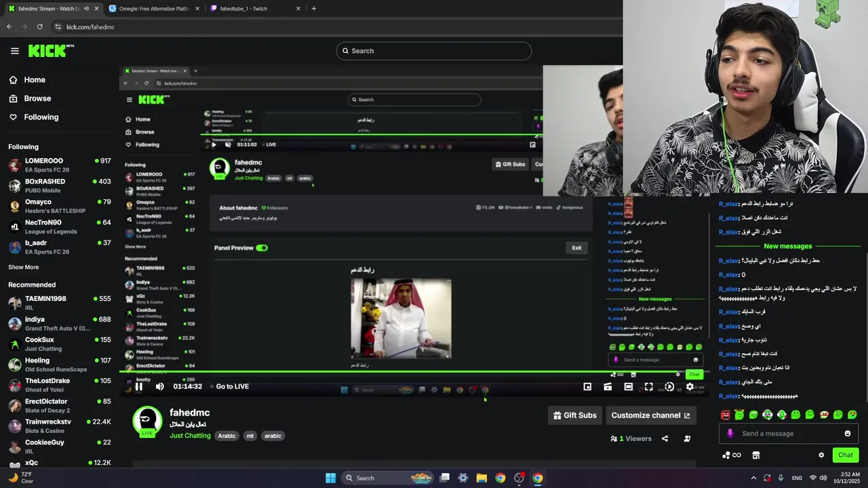
Task: Click the purple microphone icon in chat
Action: coord(730,434)
